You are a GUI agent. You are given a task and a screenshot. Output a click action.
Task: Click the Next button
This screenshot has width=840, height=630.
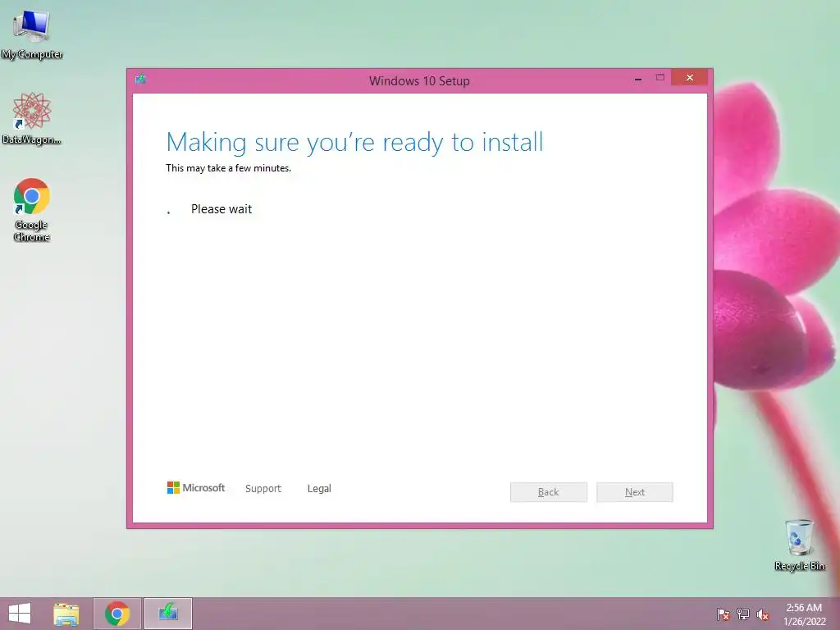[x=635, y=492]
